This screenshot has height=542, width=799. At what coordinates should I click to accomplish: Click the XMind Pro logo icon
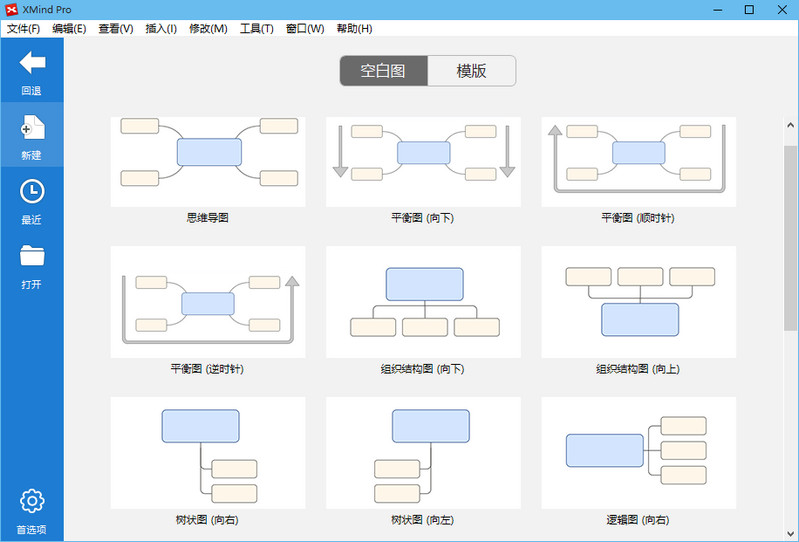click(x=11, y=9)
